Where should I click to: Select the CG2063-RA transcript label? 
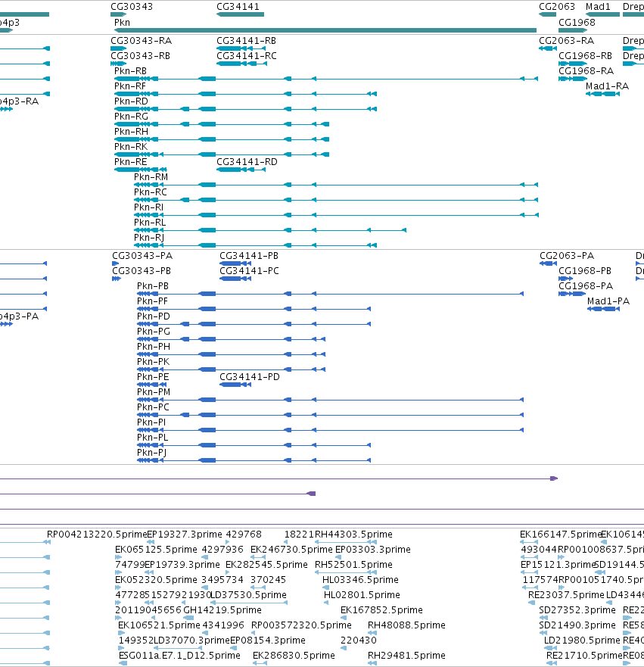567,40
